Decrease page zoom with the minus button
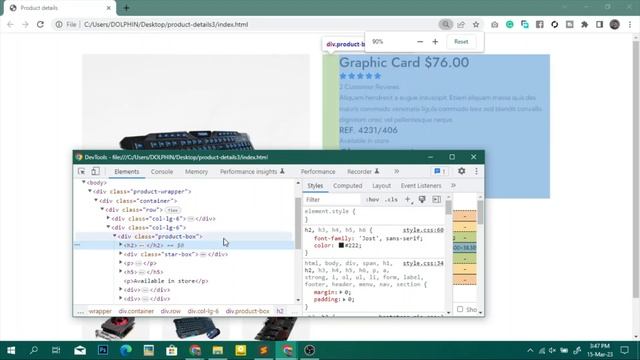640x360 pixels. [420, 42]
